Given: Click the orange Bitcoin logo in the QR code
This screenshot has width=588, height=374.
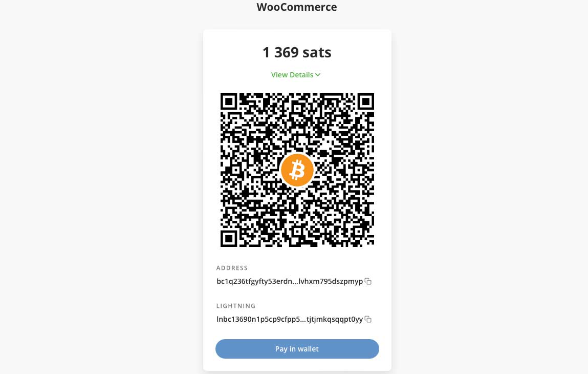Looking at the screenshot, I should (297, 170).
